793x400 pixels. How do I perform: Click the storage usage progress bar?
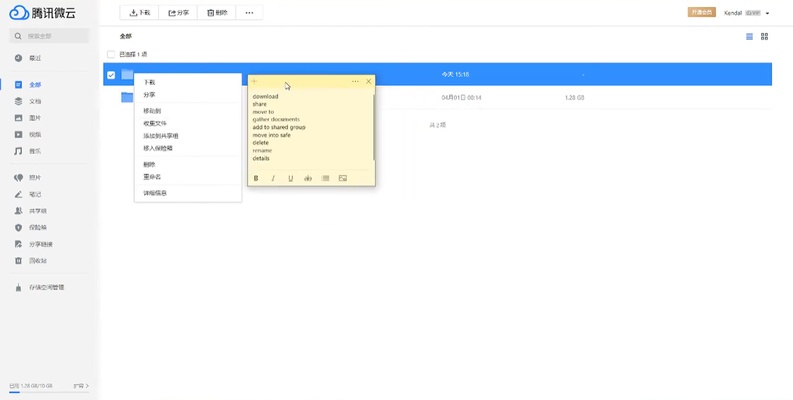(49, 392)
